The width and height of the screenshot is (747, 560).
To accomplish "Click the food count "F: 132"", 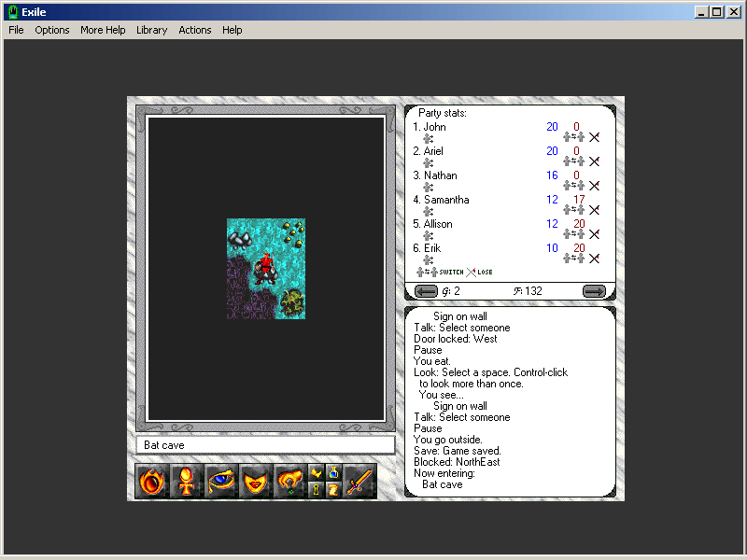I will (528, 291).
